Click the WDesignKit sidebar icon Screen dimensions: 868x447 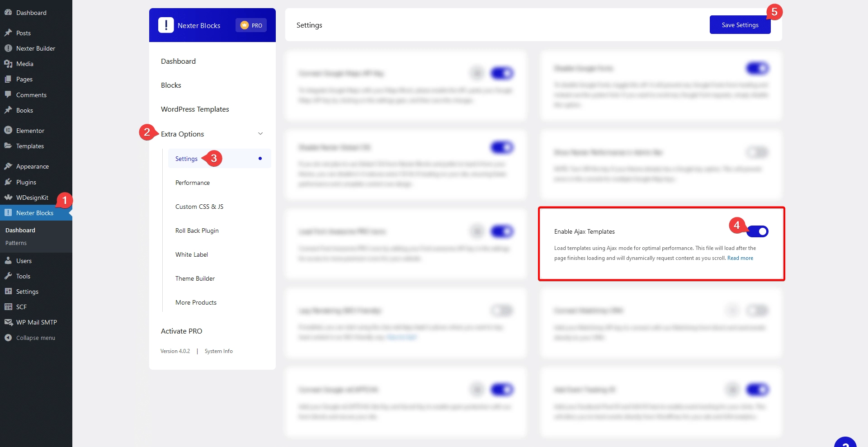pyautogui.click(x=8, y=198)
